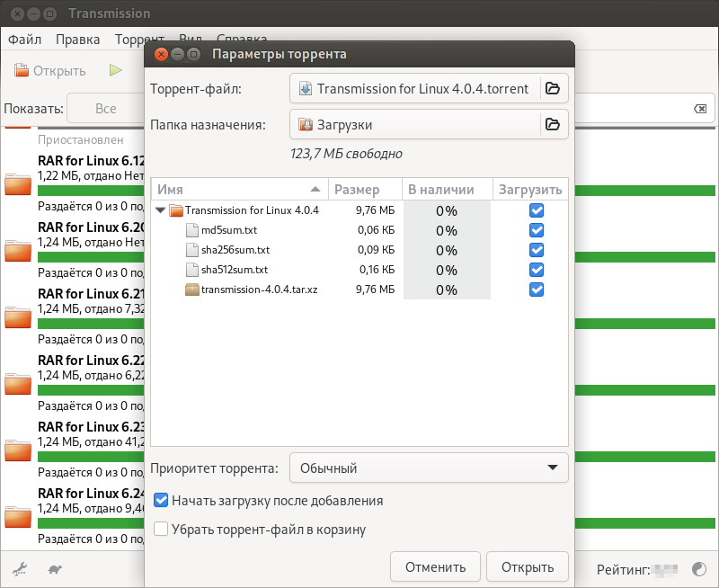Uncheck download checkbox for transmission-4.0.4.tar.xz
The image size is (719, 588).
pos(537,290)
